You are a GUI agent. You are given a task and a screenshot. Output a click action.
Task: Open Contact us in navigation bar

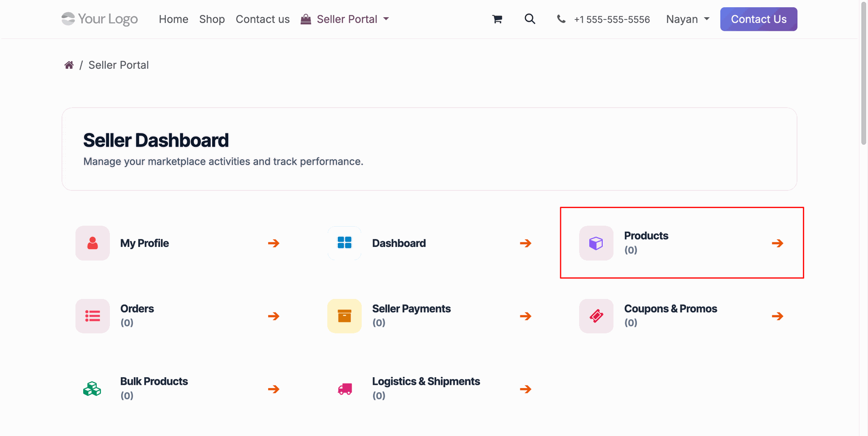coord(263,19)
